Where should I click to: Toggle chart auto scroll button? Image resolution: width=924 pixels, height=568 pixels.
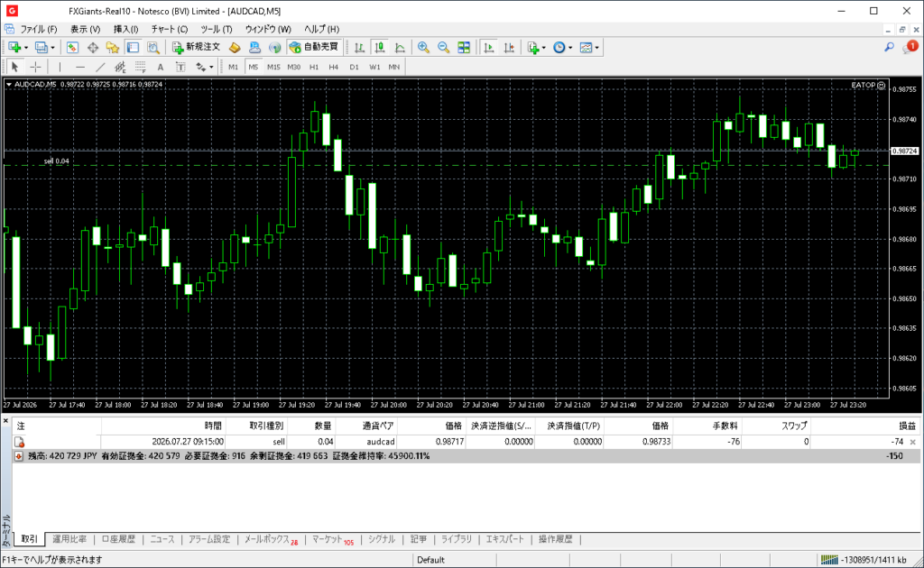pyautogui.click(x=488, y=48)
